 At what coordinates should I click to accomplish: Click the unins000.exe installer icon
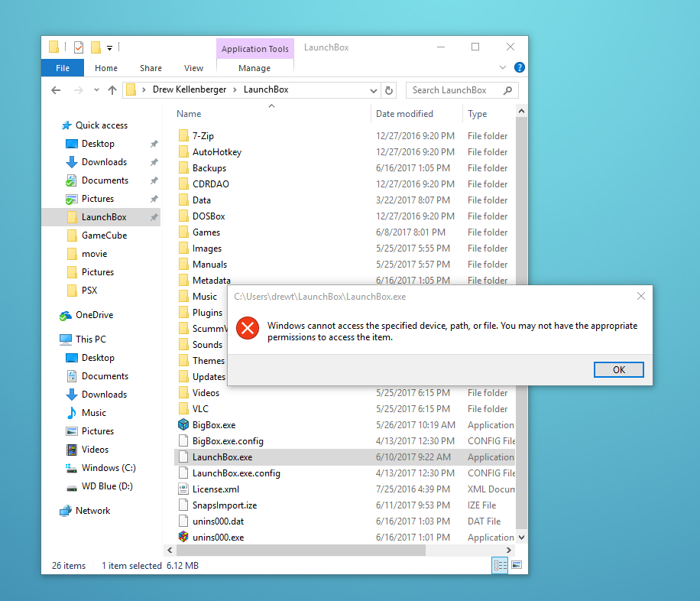click(x=183, y=538)
